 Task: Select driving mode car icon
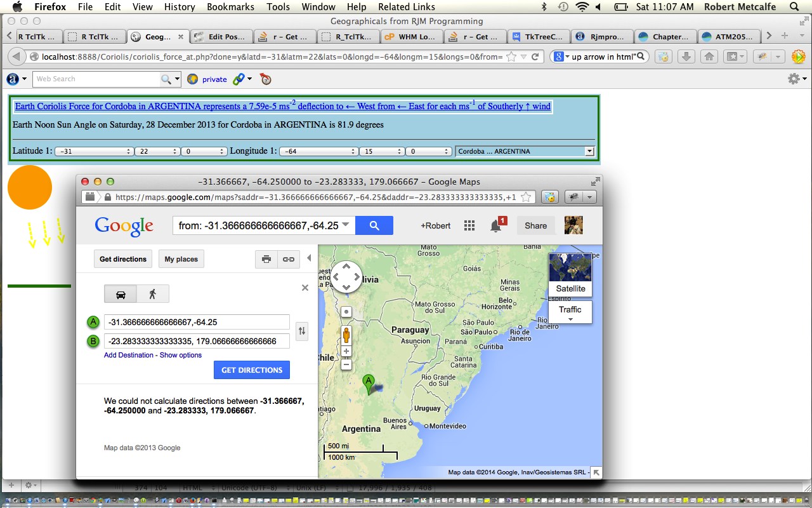click(121, 294)
